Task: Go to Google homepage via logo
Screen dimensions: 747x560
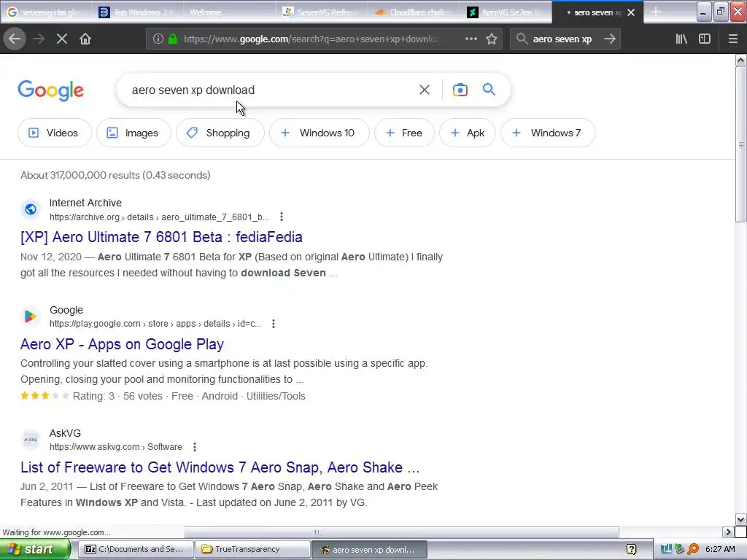Action: (50, 90)
